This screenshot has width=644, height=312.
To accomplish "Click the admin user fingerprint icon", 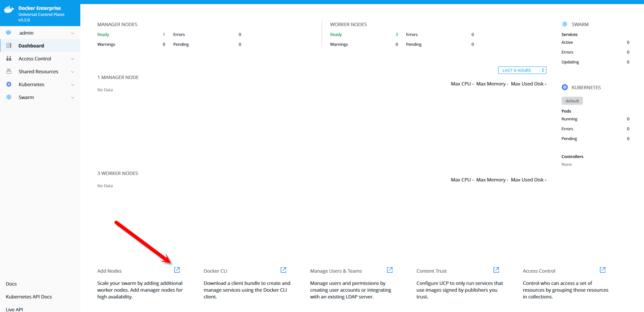I will point(8,33).
